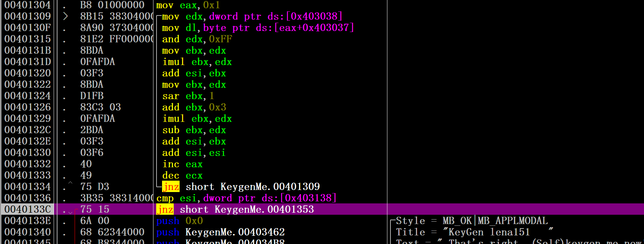Select the dec ecx instruction

182,175
